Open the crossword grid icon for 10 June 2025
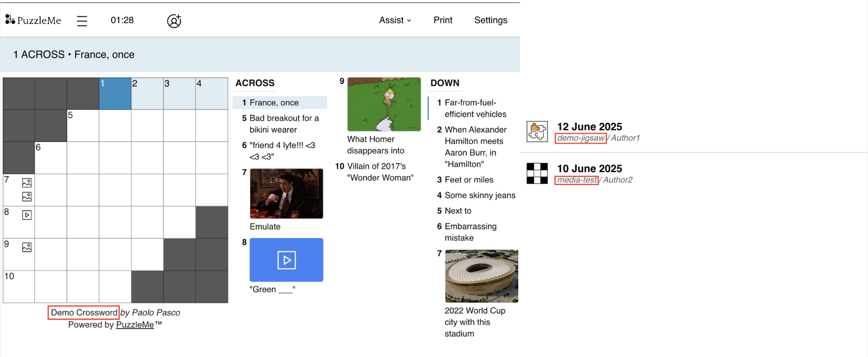Image resolution: width=868 pixels, height=357 pixels. pos(537,174)
